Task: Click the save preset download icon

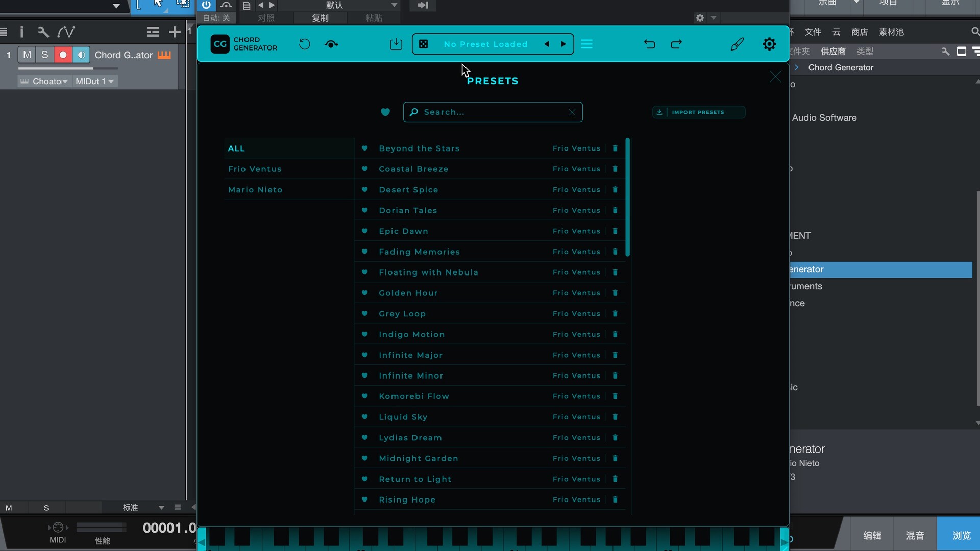Action: (396, 44)
